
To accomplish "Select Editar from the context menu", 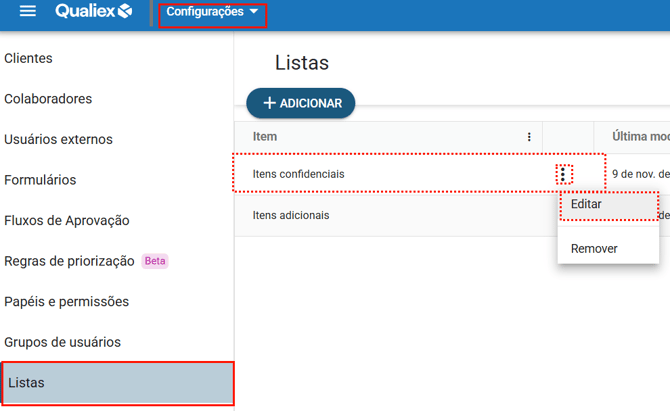I will [x=608, y=205].
